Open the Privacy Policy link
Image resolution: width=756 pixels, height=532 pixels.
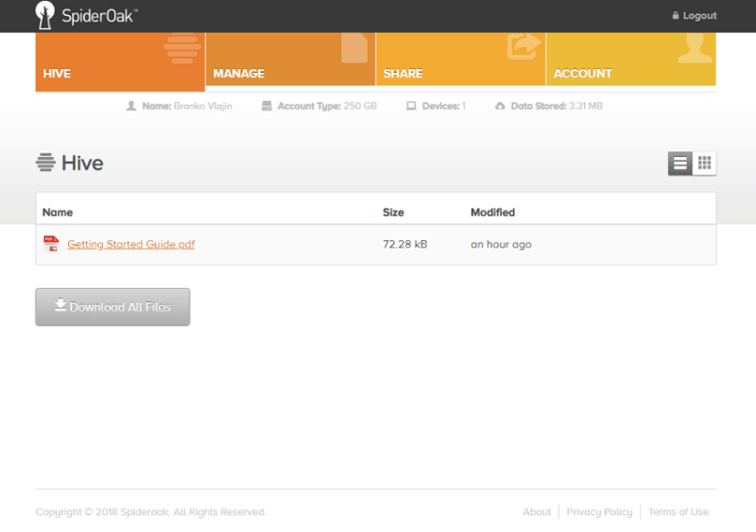(599, 512)
